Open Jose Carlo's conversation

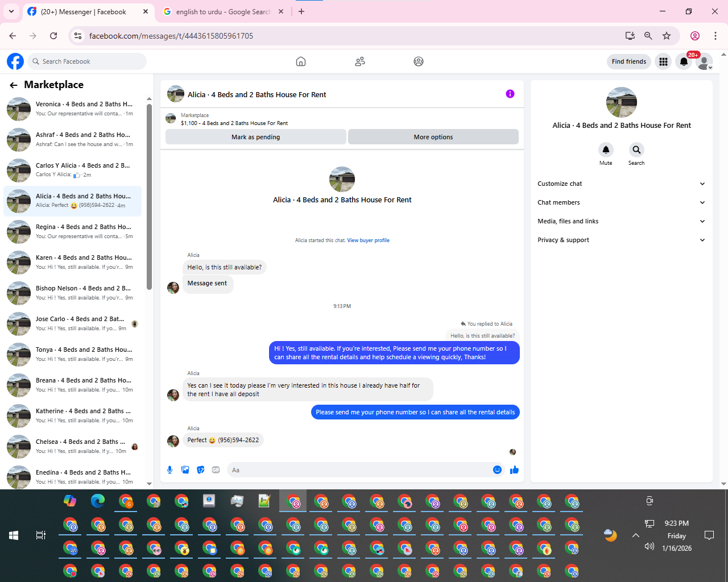click(x=73, y=324)
